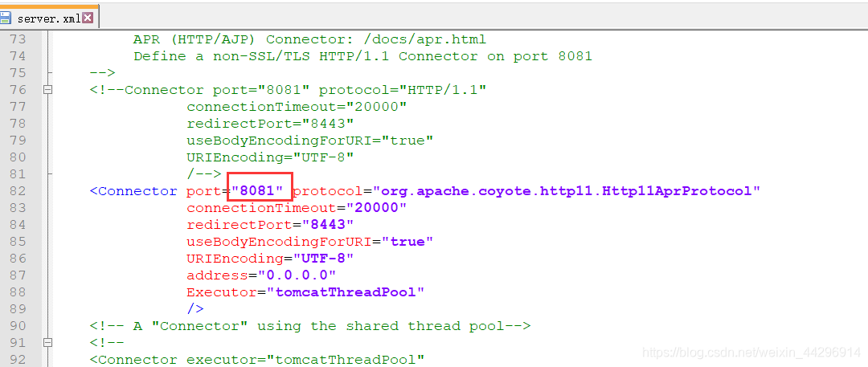The image size is (868, 367).
Task: Click protocol="HTTP/1.1" on line 76
Action: pos(403,90)
